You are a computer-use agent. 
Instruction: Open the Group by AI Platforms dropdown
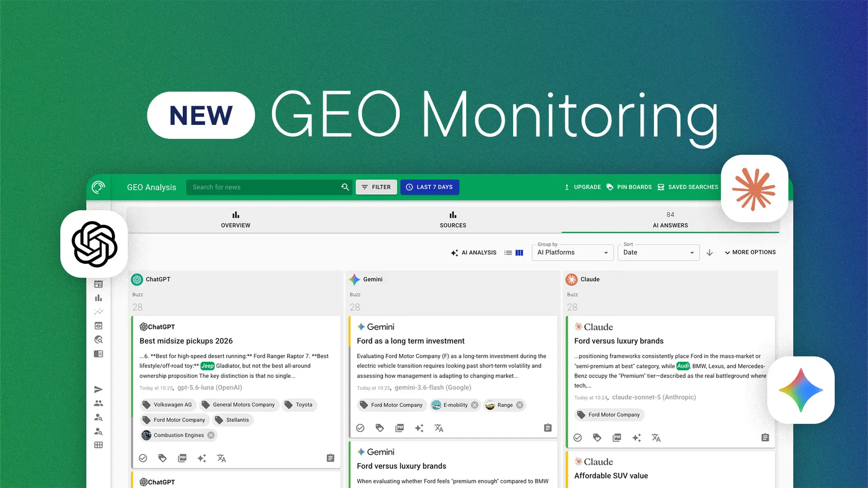click(x=572, y=252)
